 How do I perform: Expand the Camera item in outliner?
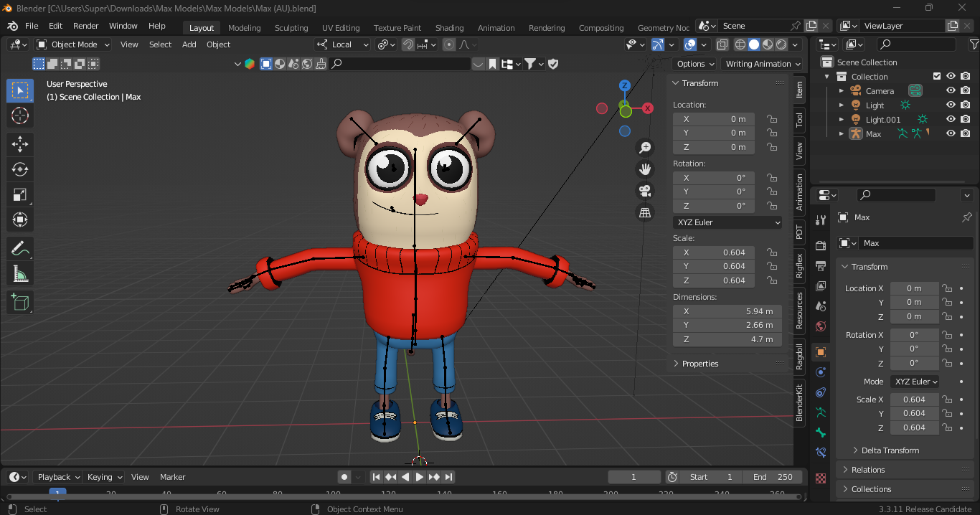point(842,91)
